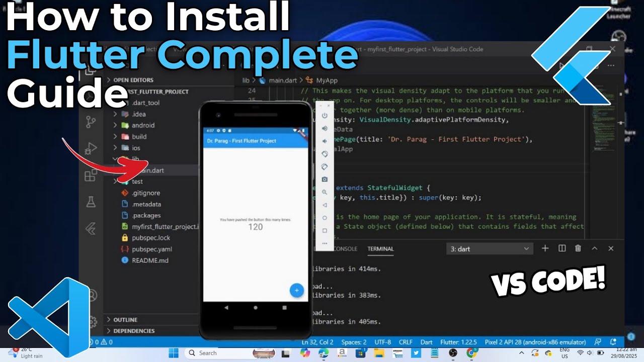Expand the .idea folder

click(139, 114)
